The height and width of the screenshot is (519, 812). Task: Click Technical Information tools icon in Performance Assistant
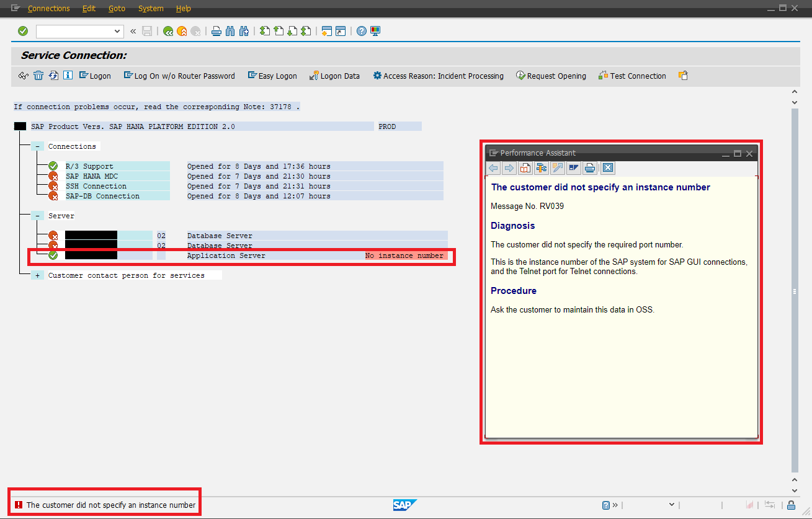pyautogui.click(x=541, y=168)
